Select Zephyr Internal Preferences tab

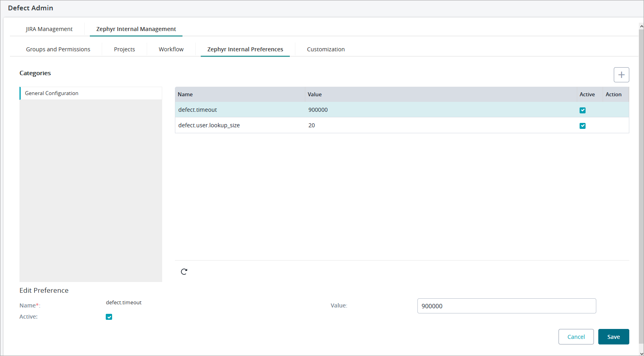(x=245, y=49)
